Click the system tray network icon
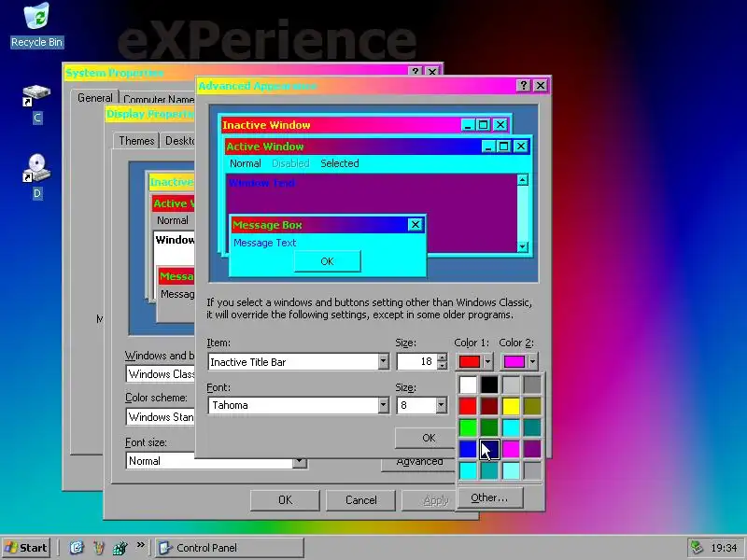This screenshot has height=560, width=747. 697,548
